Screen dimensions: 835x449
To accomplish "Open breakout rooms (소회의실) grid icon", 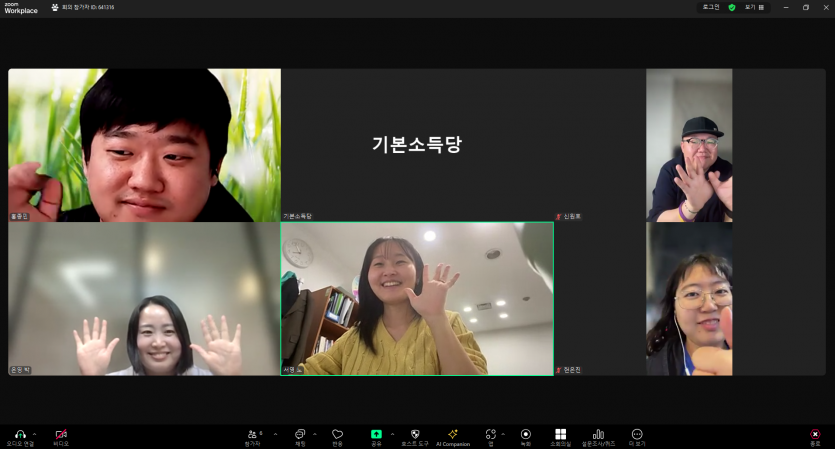I will (x=560, y=434).
